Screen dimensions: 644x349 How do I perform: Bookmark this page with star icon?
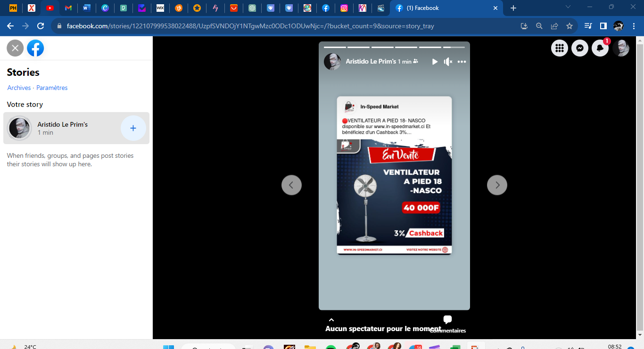tap(570, 26)
